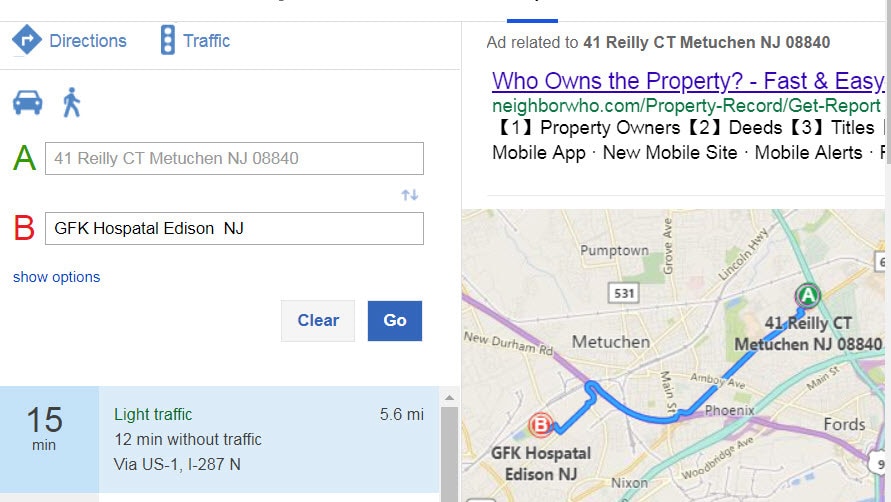Click the scroll up arrow in results
Viewport: 891px width, 502px height.
pos(449,398)
